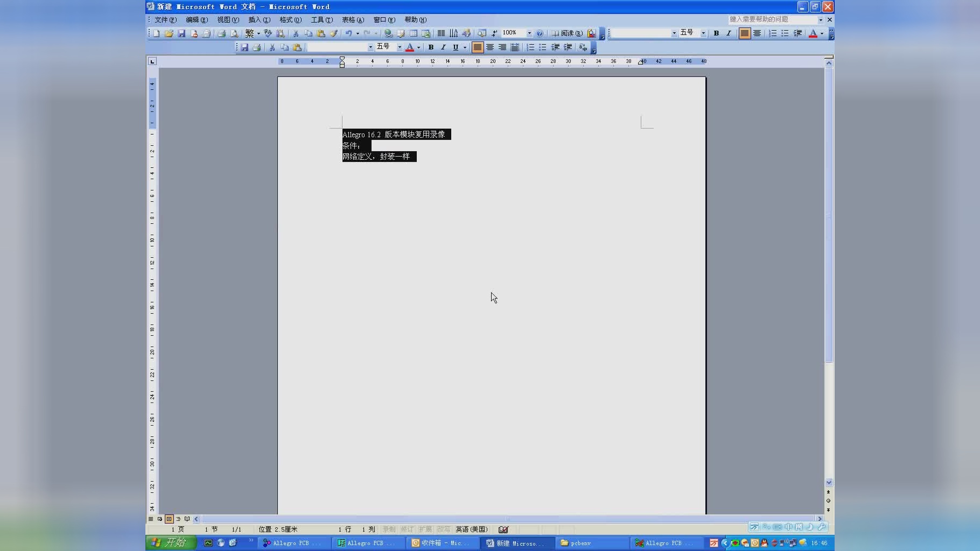Toggle Italic beside the Underline button
The height and width of the screenshot is (551, 980).
[443, 47]
